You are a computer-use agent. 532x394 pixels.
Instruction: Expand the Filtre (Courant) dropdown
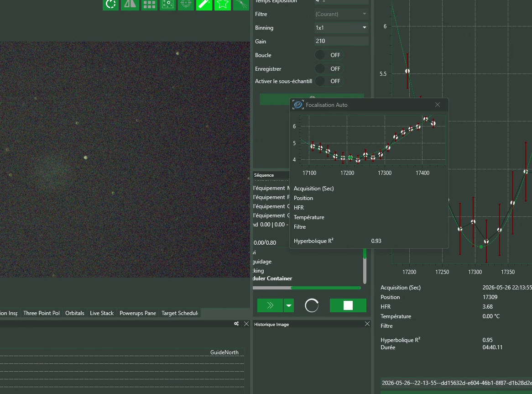(x=341, y=14)
